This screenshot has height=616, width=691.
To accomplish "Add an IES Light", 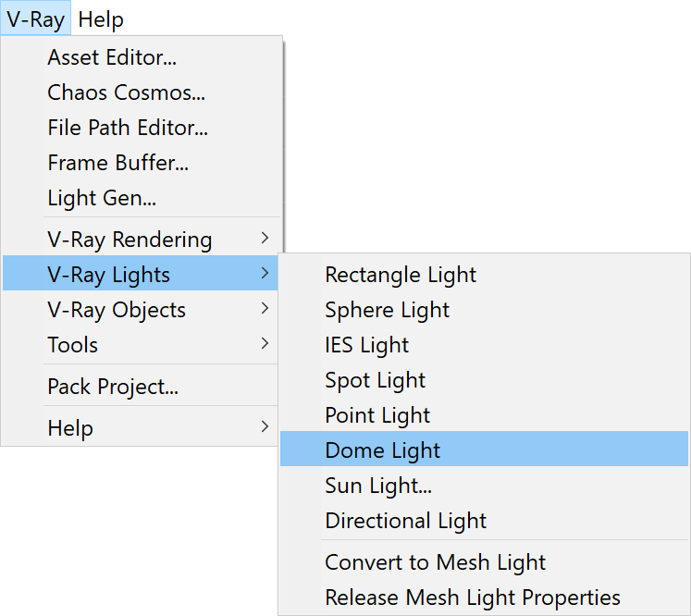I will pos(484,345).
